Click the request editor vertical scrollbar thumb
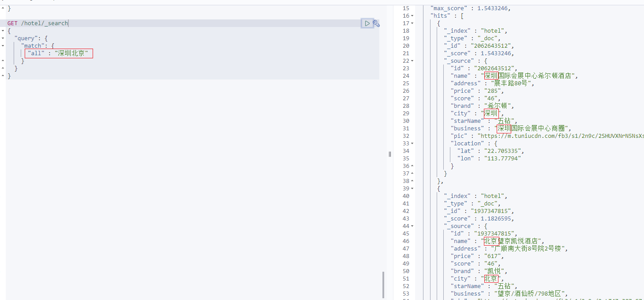 pos(383,285)
